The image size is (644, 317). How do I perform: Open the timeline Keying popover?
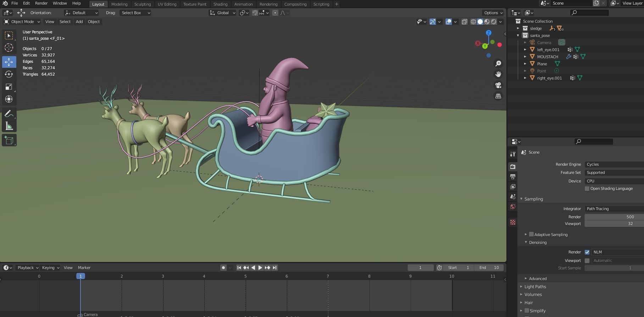(50, 268)
